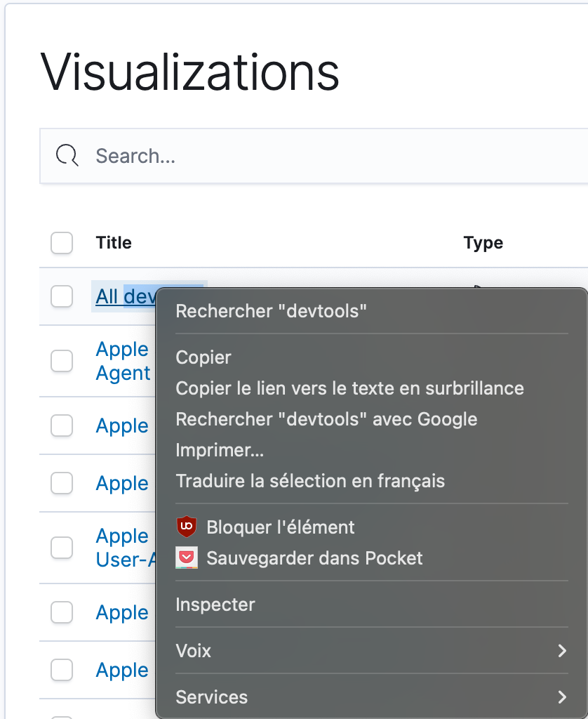
Task: Tick the checkbox next to 'Apple User-A' row
Action: 62,548
